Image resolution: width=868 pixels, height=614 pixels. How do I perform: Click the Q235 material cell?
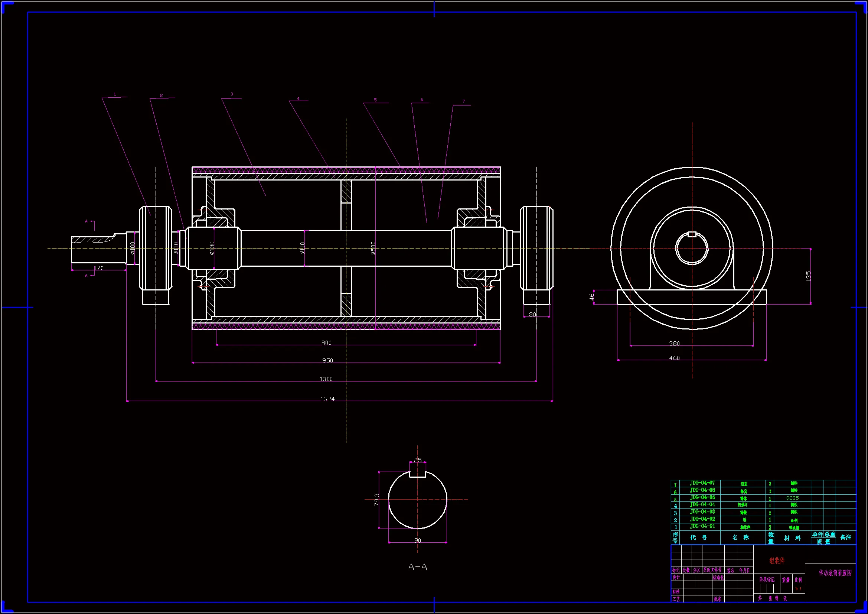click(x=792, y=498)
